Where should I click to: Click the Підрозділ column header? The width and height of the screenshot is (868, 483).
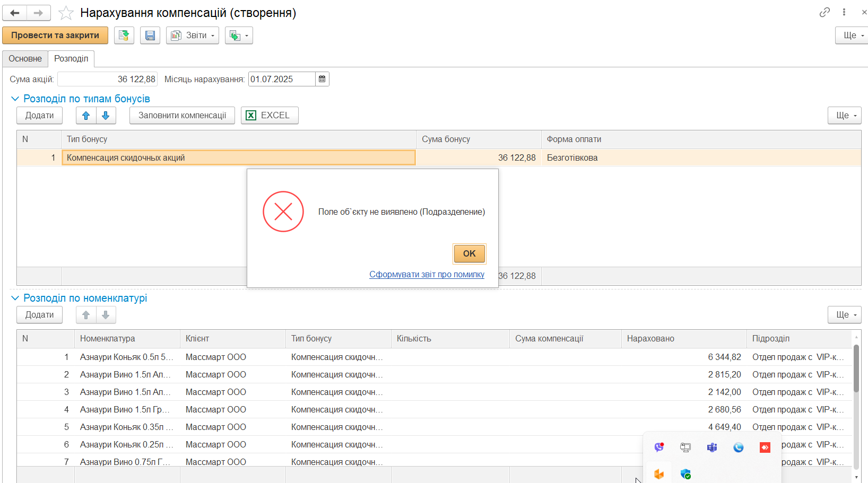point(799,339)
